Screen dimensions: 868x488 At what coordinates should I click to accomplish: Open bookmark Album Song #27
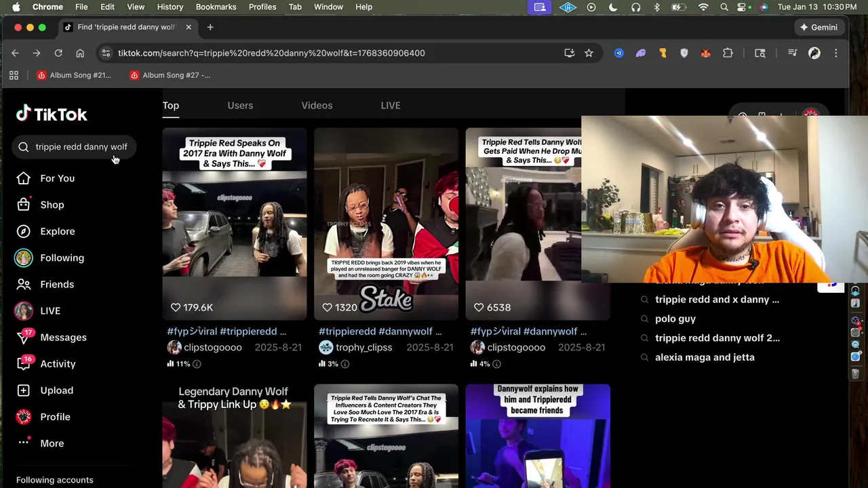coord(170,75)
